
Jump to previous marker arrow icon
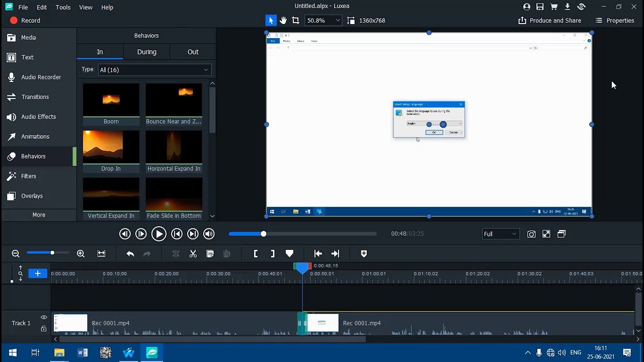coord(318,254)
